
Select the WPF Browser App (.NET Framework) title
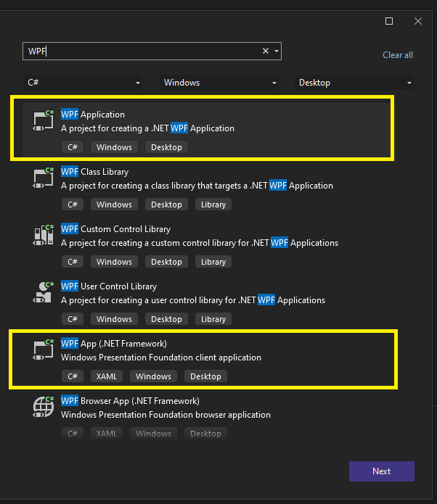tap(131, 401)
